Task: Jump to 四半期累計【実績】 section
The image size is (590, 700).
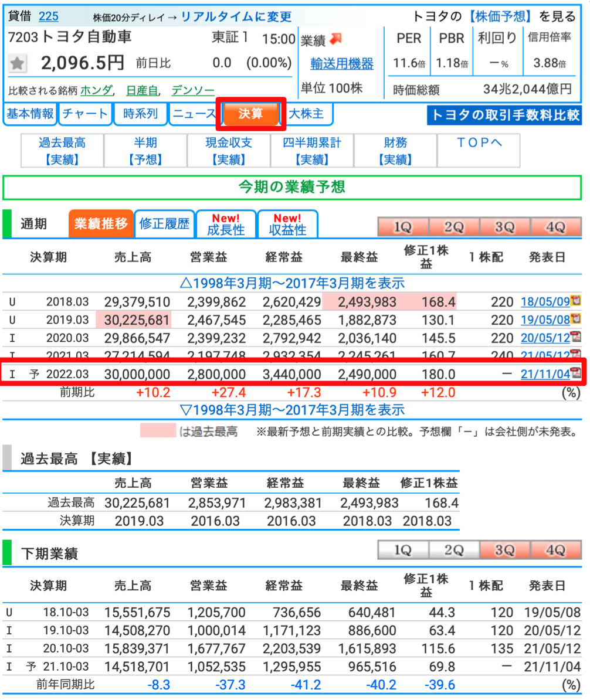Action: pyautogui.click(x=312, y=151)
